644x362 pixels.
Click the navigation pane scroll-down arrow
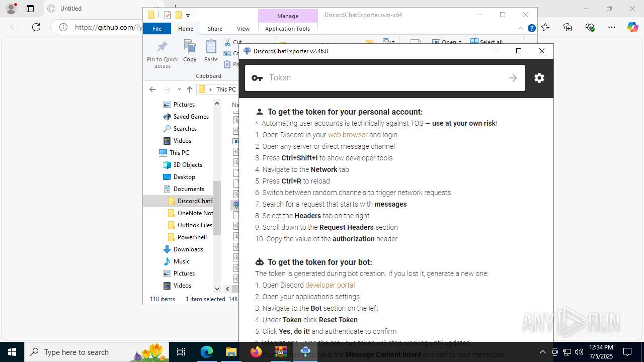click(x=217, y=289)
